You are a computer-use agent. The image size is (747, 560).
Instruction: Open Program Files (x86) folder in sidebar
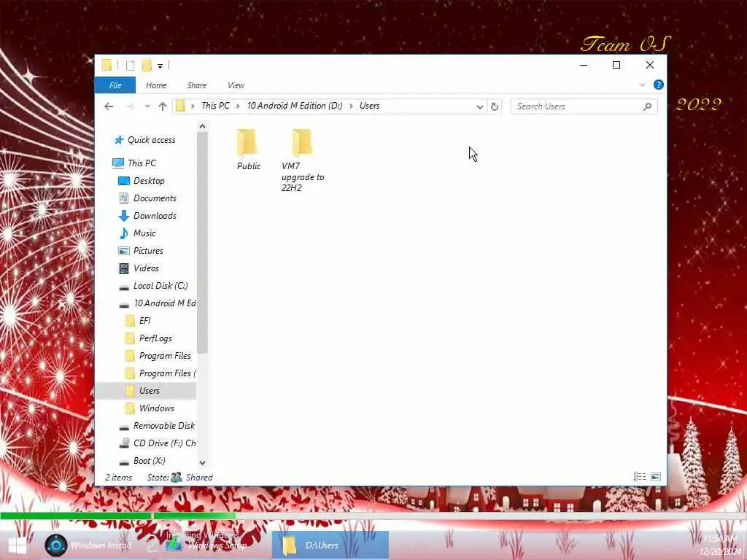click(160, 373)
